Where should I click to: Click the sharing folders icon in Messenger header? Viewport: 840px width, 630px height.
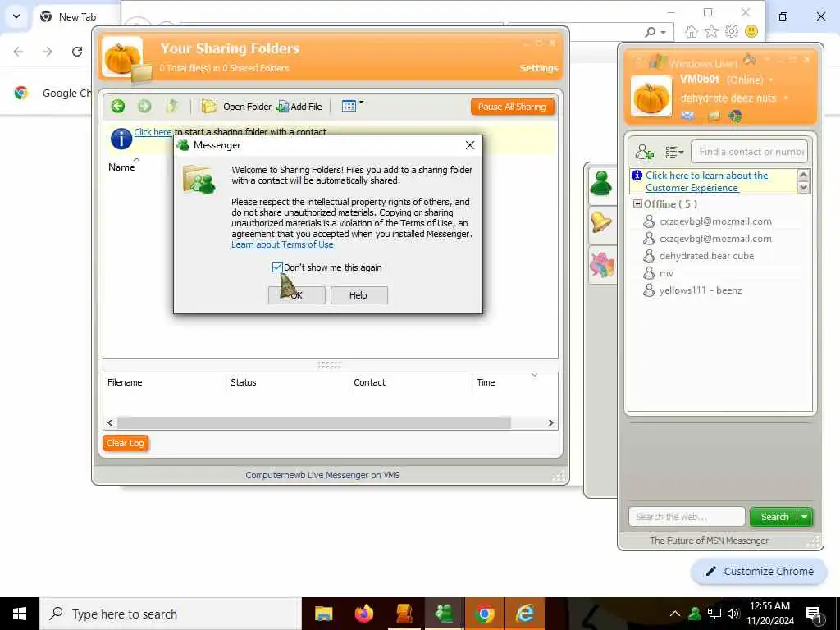click(x=714, y=116)
